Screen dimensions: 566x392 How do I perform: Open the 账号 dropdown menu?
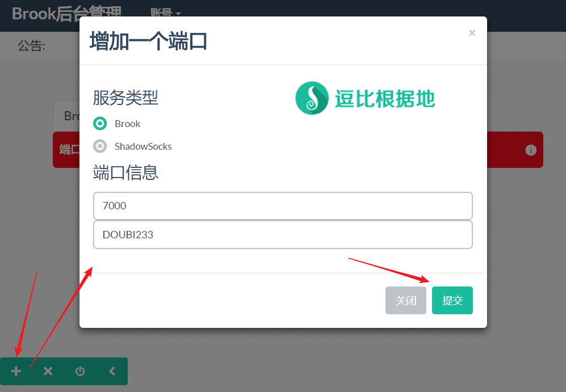pyautogui.click(x=165, y=12)
